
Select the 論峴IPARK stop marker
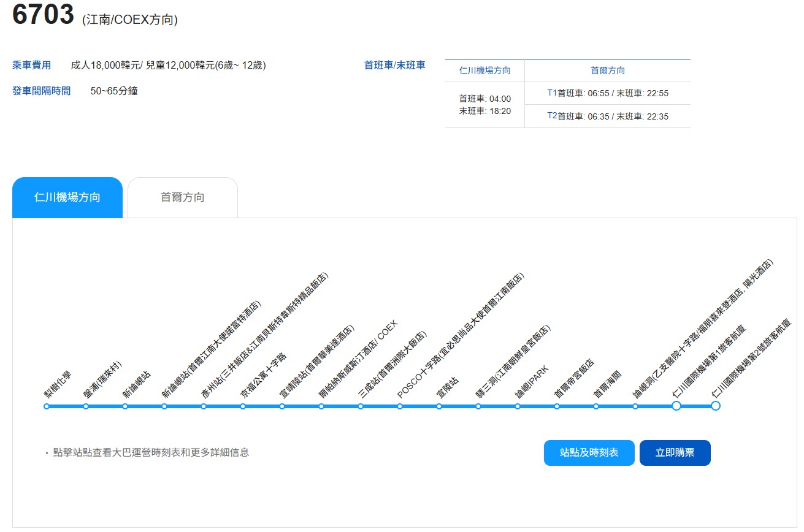point(518,406)
